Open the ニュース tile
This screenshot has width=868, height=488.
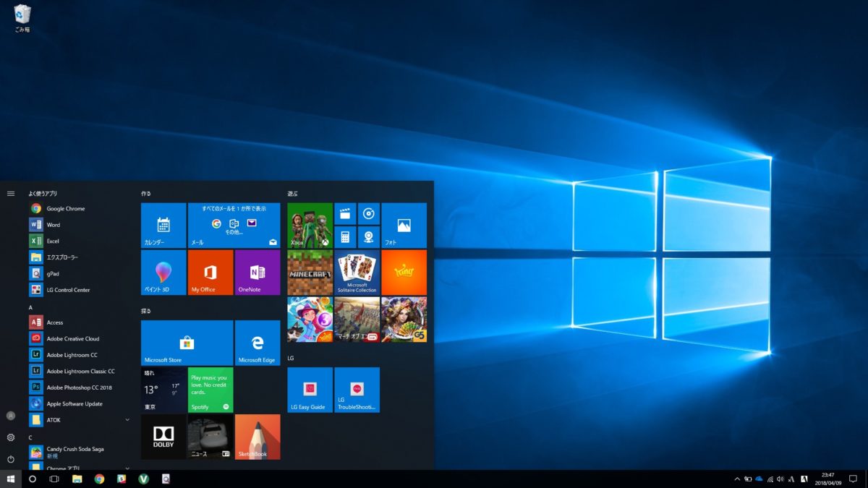click(x=210, y=437)
